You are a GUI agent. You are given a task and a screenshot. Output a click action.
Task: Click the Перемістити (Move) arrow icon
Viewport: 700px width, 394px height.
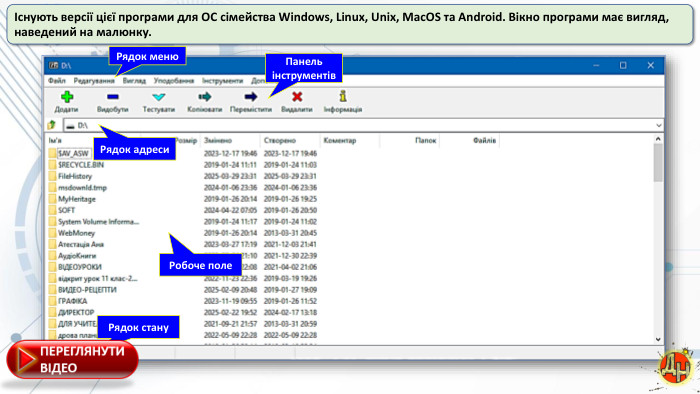[x=250, y=96]
